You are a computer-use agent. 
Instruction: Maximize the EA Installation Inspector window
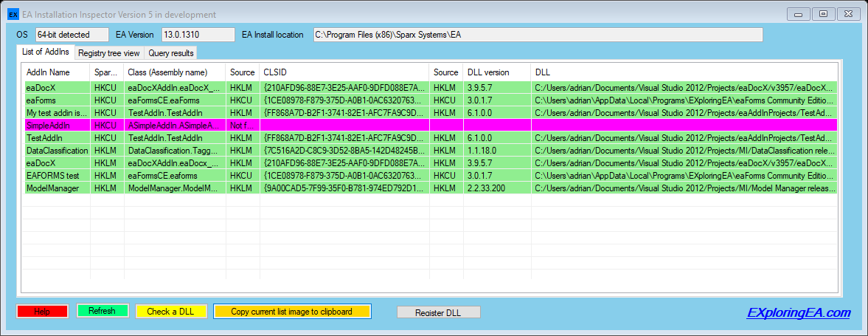click(x=824, y=13)
